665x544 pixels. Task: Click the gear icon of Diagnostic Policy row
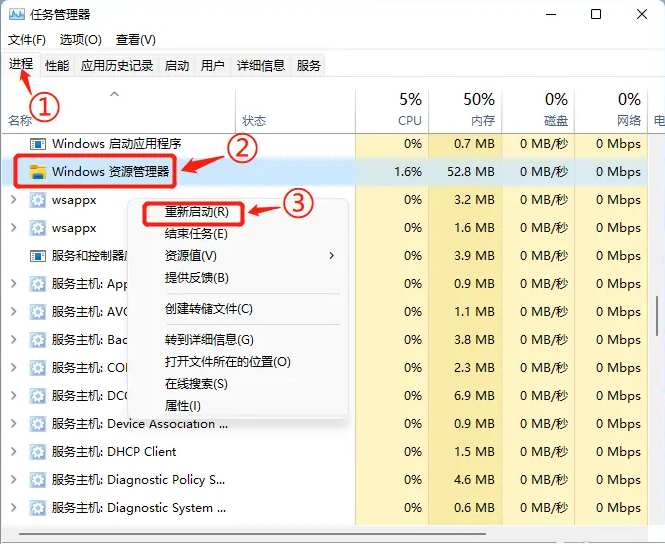[38, 480]
